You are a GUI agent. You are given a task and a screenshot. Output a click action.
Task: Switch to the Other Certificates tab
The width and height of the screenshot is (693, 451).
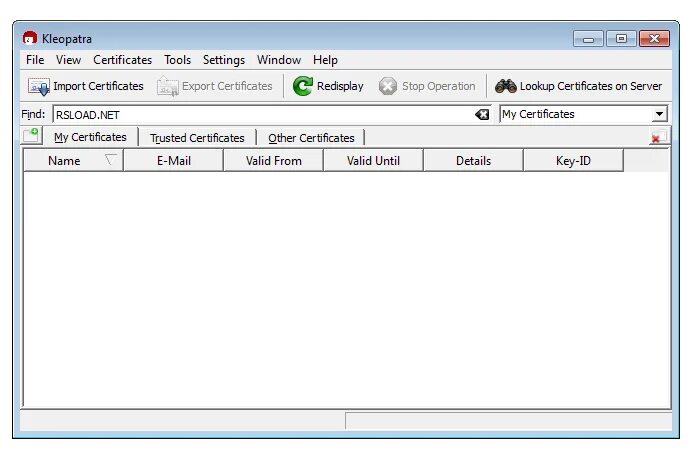[311, 138]
